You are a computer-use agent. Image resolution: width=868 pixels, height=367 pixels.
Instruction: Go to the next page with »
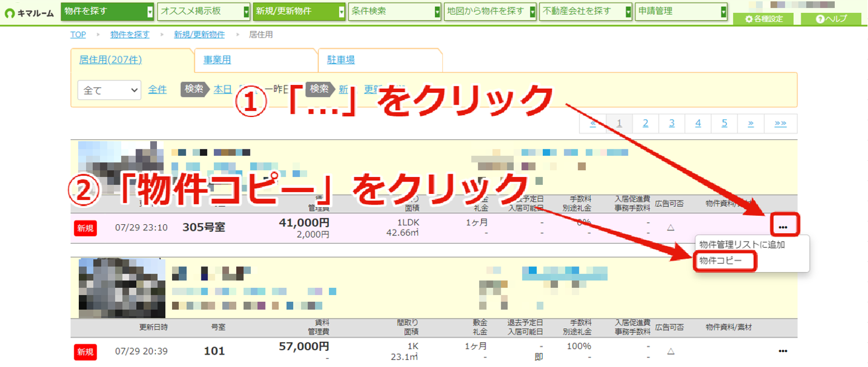click(750, 124)
